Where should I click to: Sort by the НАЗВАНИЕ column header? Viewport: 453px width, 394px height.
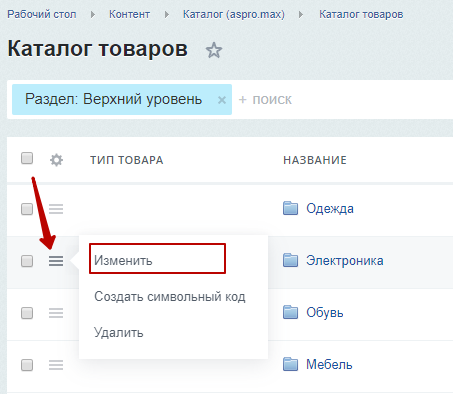(315, 160)
